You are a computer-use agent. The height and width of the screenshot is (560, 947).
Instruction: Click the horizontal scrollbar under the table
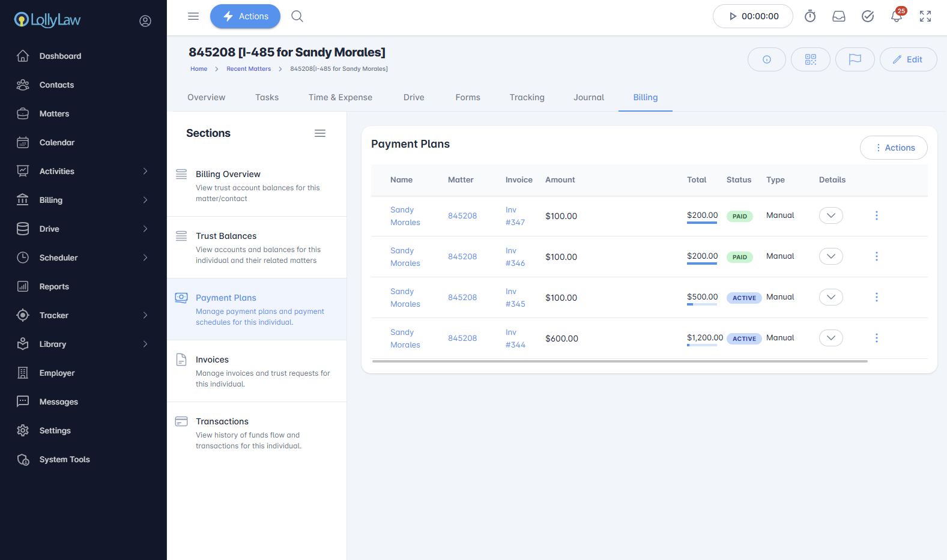click(620, 361)
